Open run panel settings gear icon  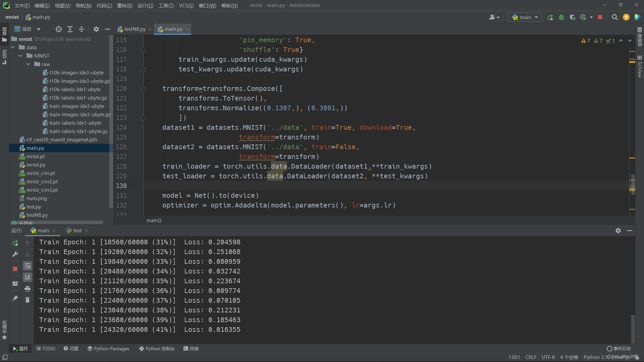coord(618,231)
